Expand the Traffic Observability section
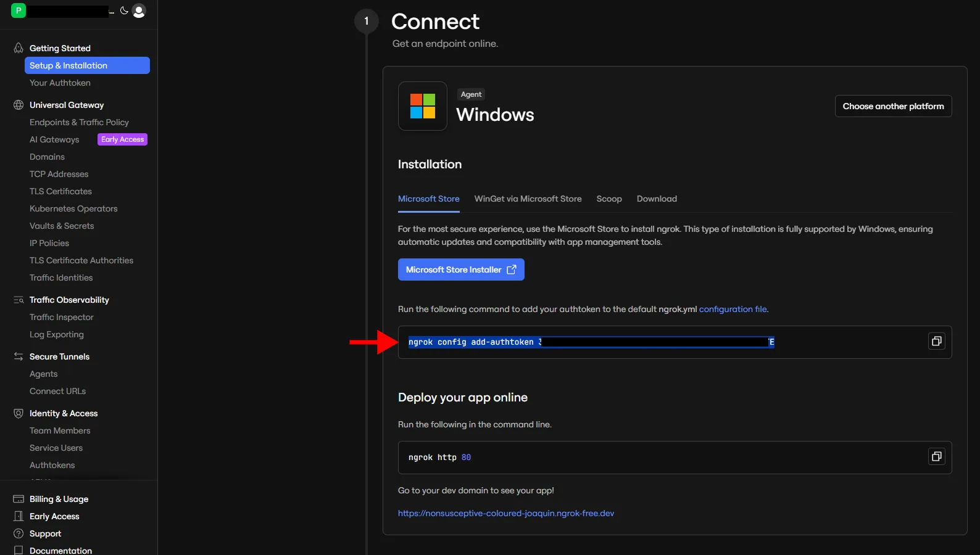Viewport: 980px width, 555px height. point(69,300)
